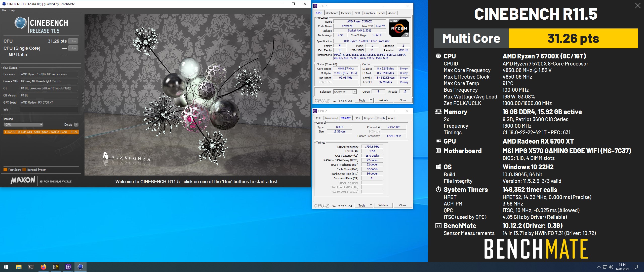Run the CPU multi-core test
The width and height of the screenshot is (644, 272).
pyautogui.click(x=73, y=41)
